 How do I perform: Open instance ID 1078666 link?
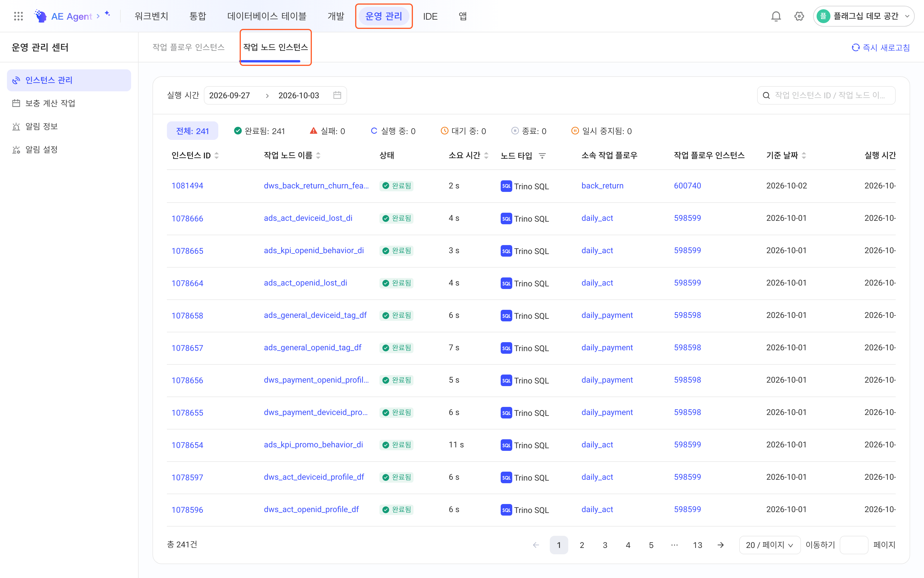tap(187, 219)
